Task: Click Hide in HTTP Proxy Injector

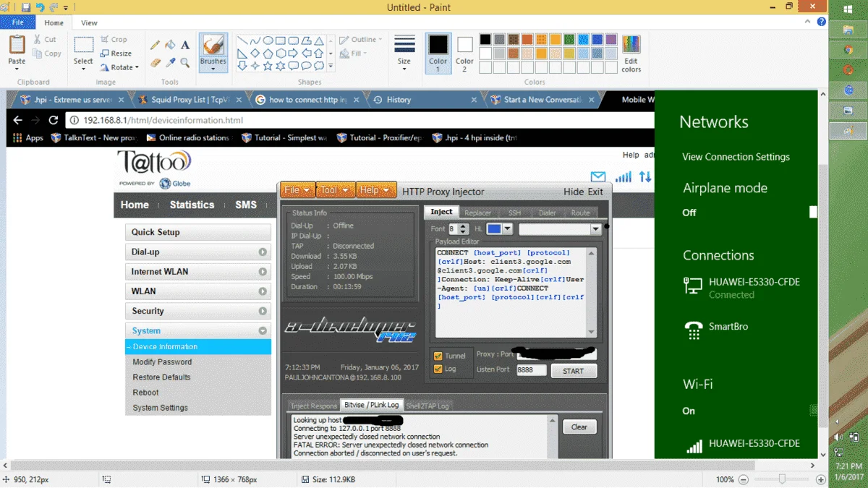Action: pyautogui.click(x=574, y=192)
